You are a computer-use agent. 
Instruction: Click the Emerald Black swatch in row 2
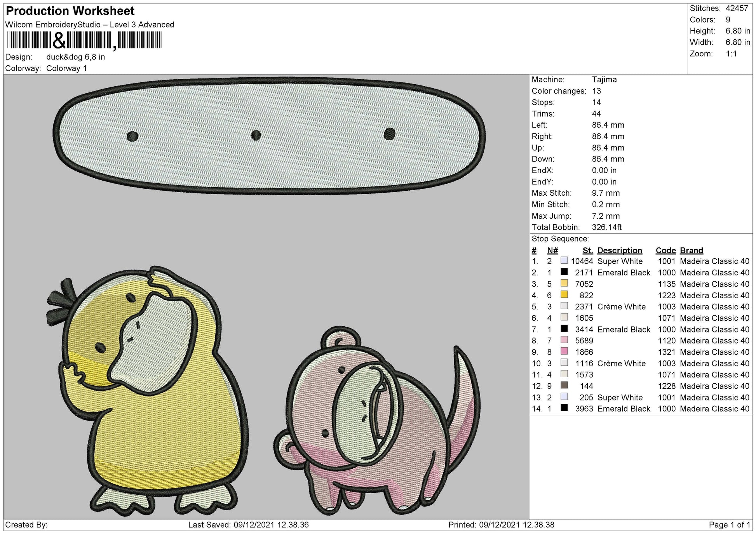click(x=564, y=272)
